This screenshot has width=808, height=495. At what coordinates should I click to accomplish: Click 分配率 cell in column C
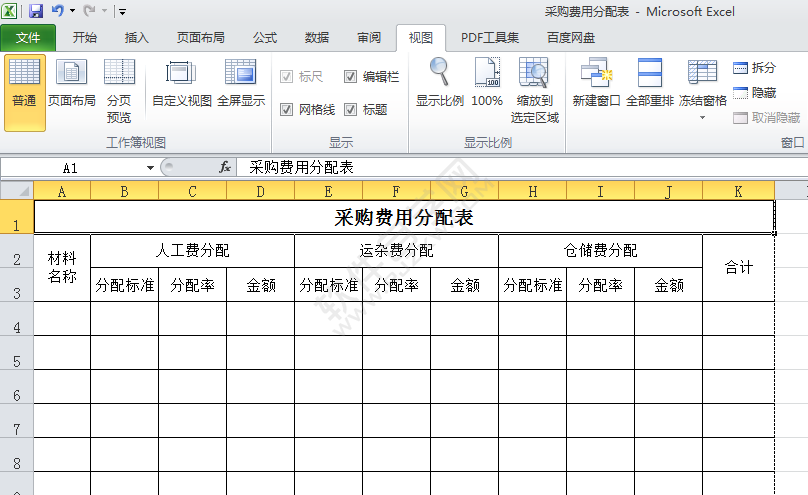(x=192, y=285)
